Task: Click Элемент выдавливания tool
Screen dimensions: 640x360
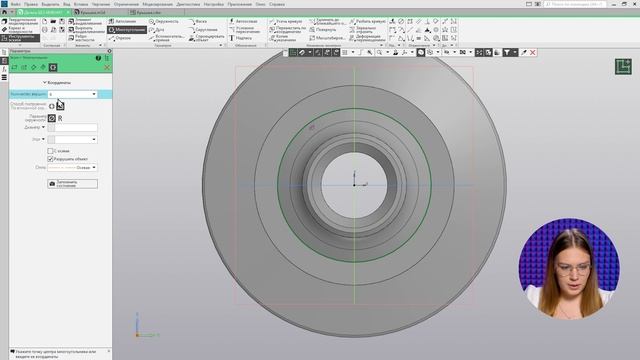Action: click(86, 21)
